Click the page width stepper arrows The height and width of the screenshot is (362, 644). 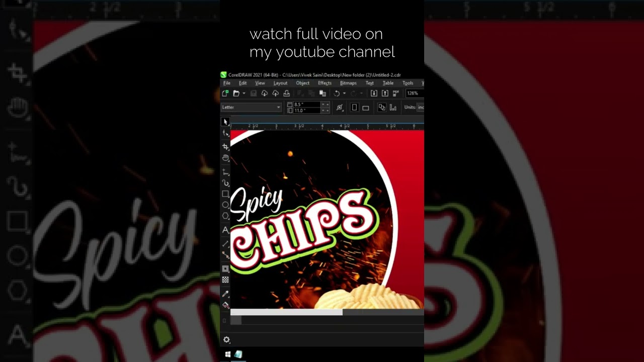pos(326,104)
